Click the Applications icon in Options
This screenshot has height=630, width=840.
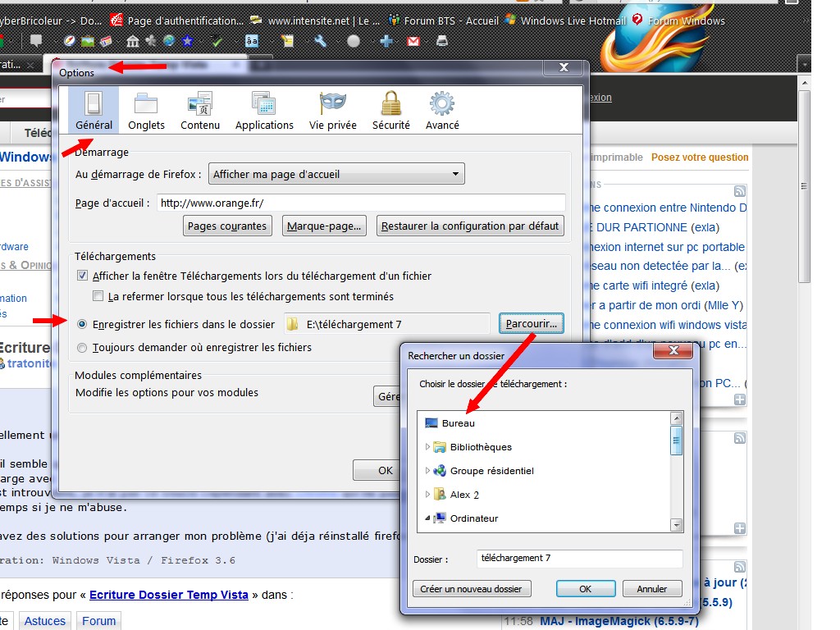pos(264,110)
